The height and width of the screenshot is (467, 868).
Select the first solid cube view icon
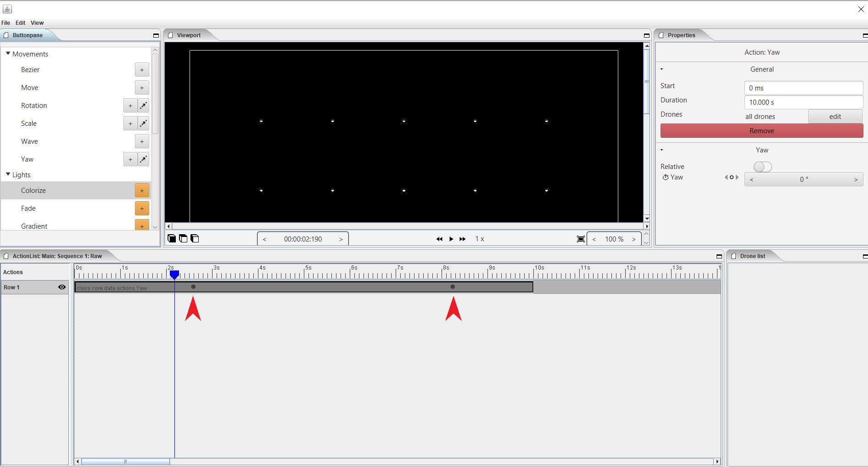tap(172, 238)
